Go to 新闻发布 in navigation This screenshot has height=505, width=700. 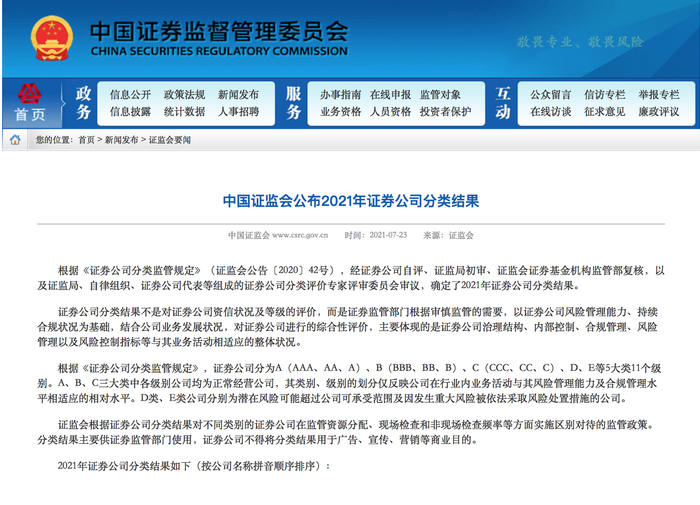click(x=238, y=95)
